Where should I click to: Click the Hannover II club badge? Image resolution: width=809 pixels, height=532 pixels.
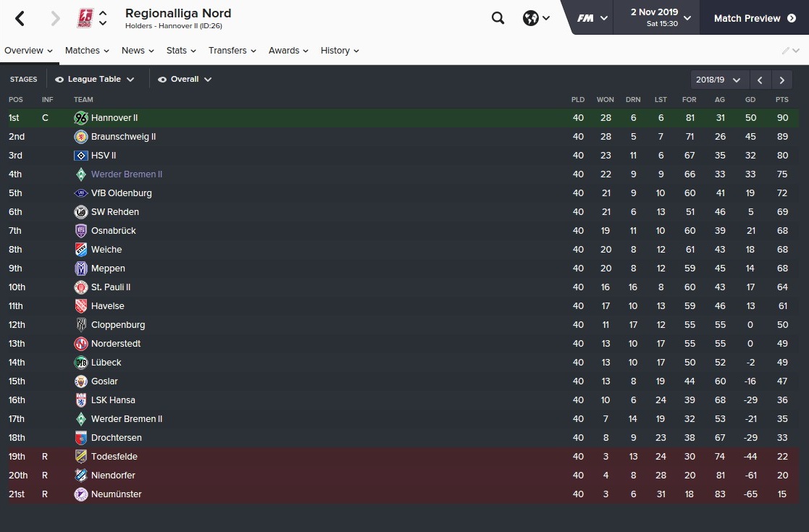(81, 117)
